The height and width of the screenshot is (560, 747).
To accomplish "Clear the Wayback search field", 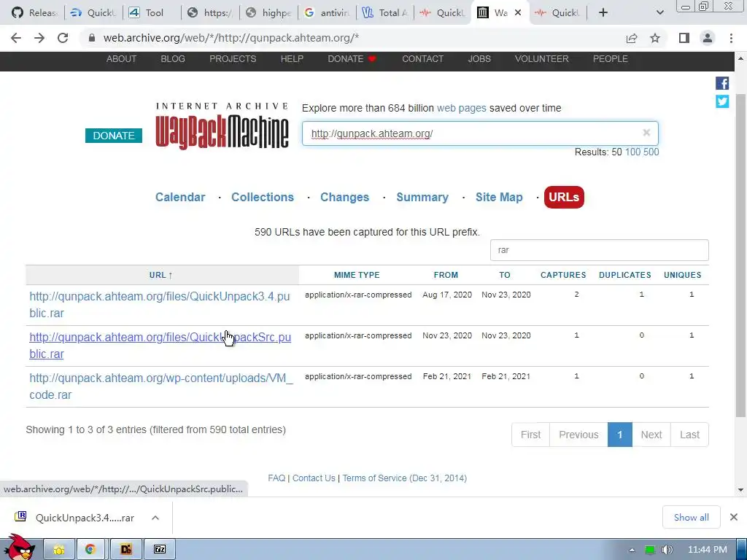I will click(x=646, y=133).
